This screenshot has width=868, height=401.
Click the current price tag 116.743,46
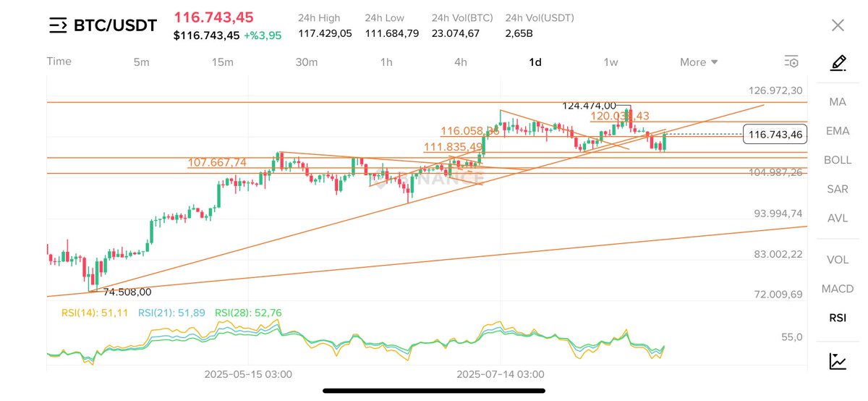click(x=775, y=134)
